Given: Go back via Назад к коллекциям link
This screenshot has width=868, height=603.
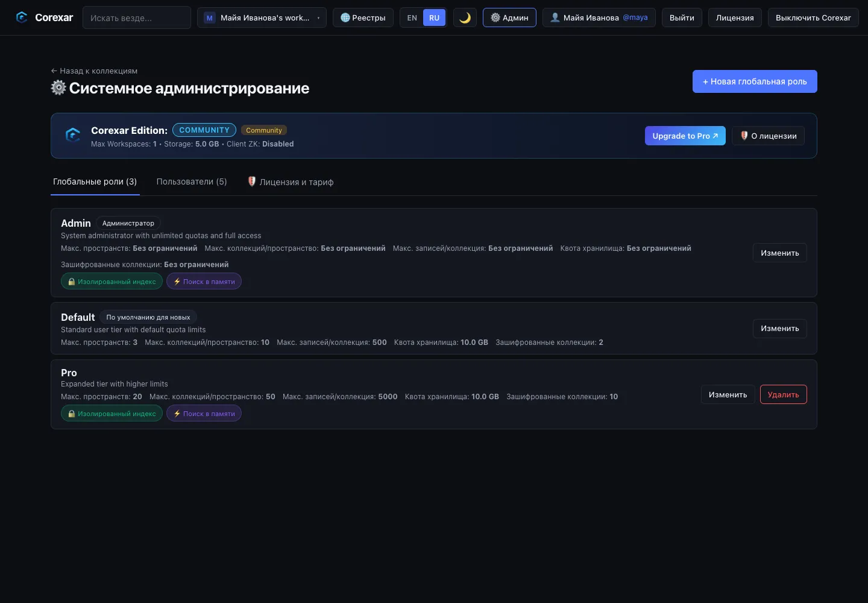Looking at the screenshot, I should tap(94, 71).
